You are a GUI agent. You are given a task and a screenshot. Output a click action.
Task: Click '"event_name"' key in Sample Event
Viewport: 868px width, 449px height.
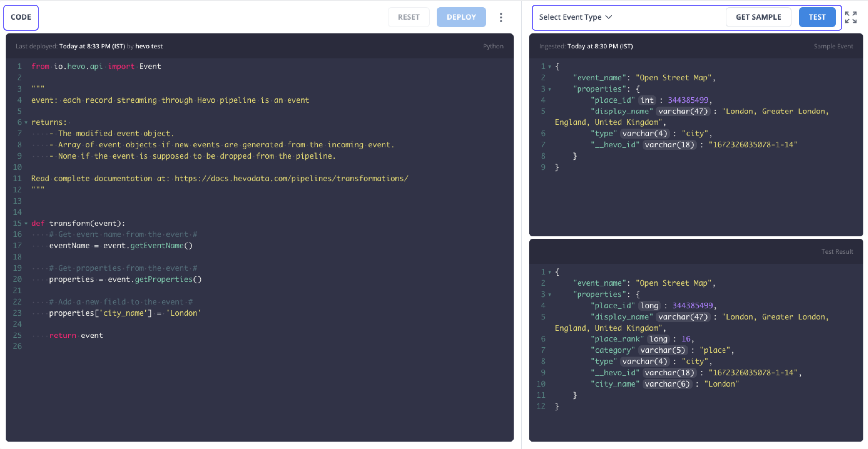point(599,78)
